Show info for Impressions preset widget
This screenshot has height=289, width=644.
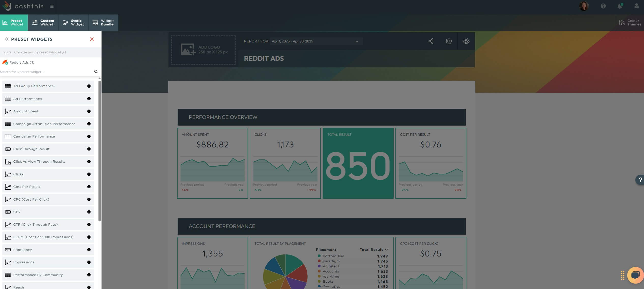click(89, 262)
